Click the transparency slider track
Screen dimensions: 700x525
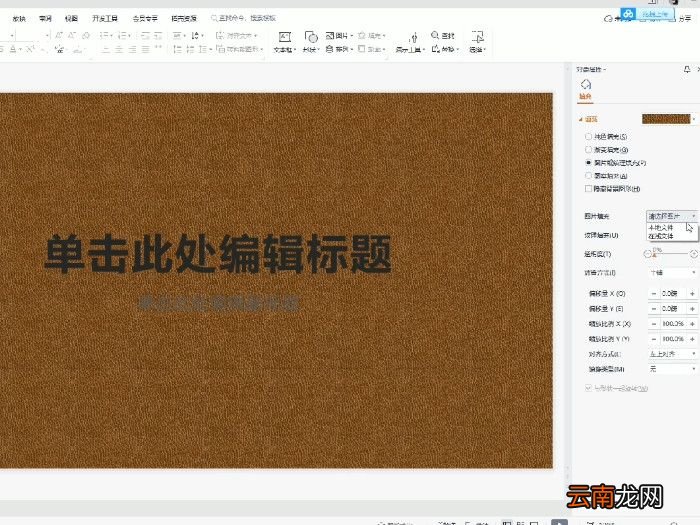[671, 254]
